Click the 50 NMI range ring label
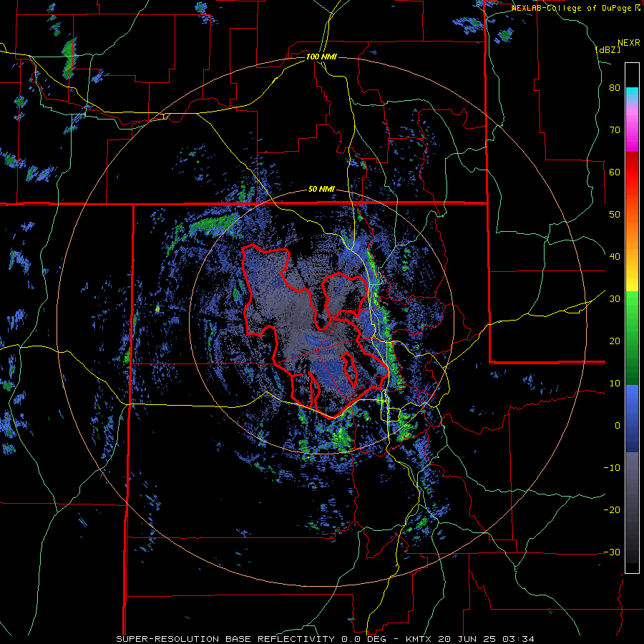The height and width of the screenshot is (644, 644). click(x=321, y=190)
